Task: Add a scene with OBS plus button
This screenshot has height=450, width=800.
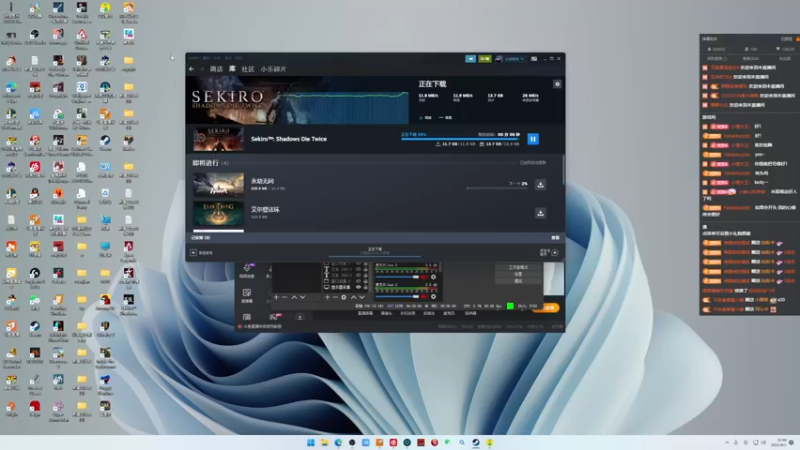Action: 276,297
